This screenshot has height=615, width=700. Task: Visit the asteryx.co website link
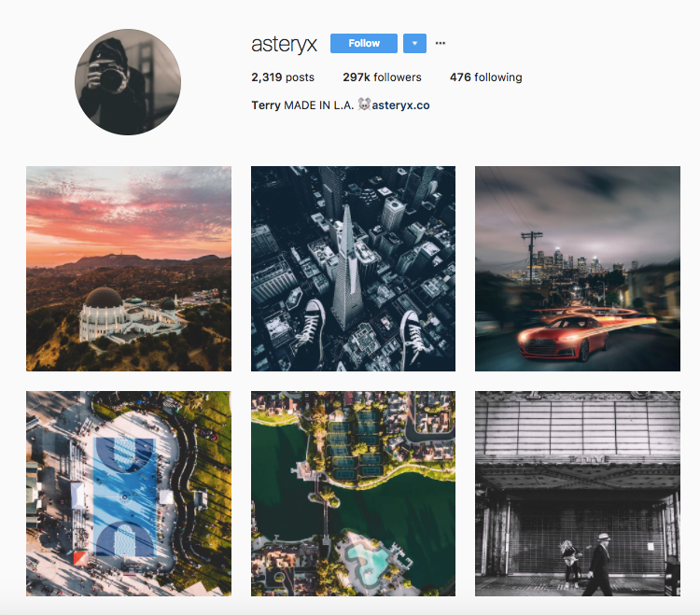(x=400, y=105)
